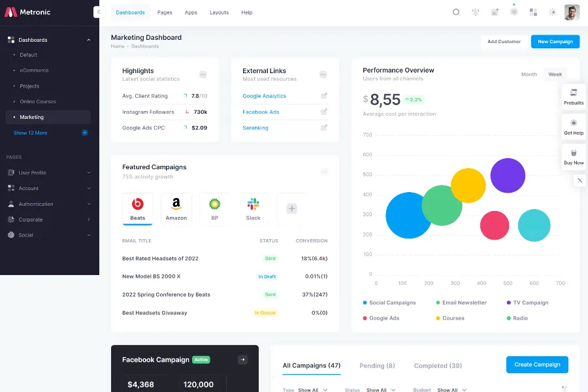Open external link icon beside Google Analytics
The width and height of the screenshot is (588, 392).
click(323, 96)
